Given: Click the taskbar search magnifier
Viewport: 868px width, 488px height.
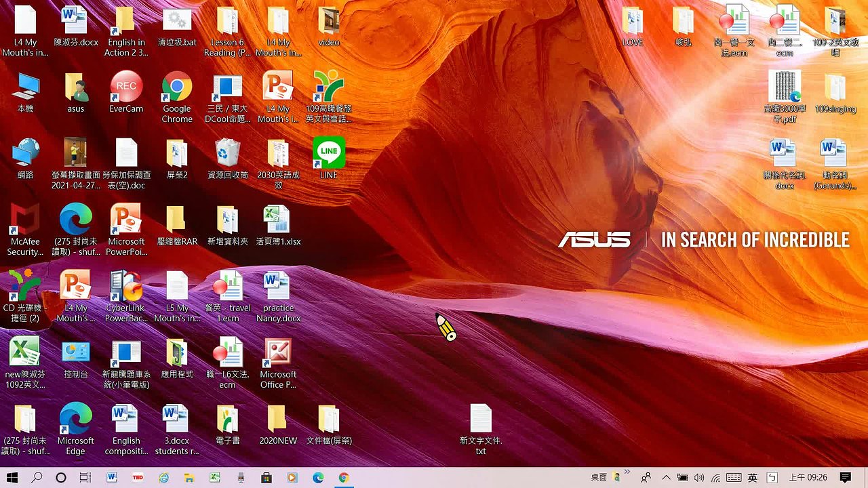Looking at the screenshot, I should [x=37, y=478].
